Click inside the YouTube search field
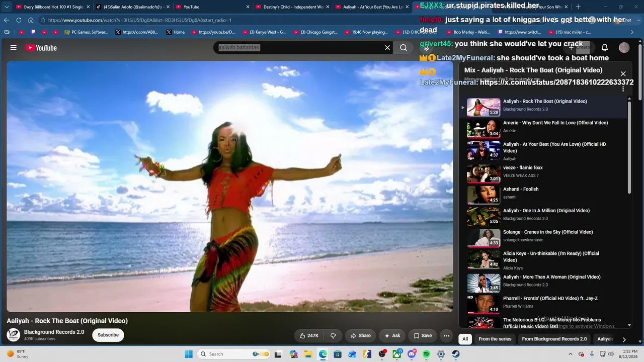644x362 pixels. (x=299, y=48)
